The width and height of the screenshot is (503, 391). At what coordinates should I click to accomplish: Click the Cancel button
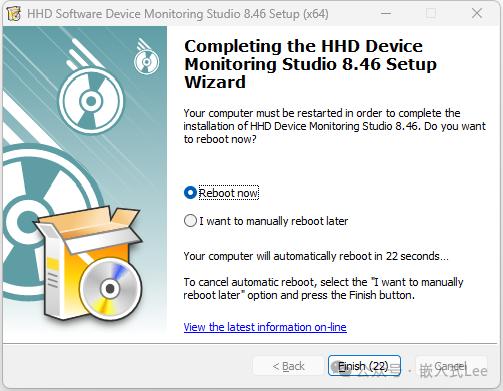click(x=451, y=366)
